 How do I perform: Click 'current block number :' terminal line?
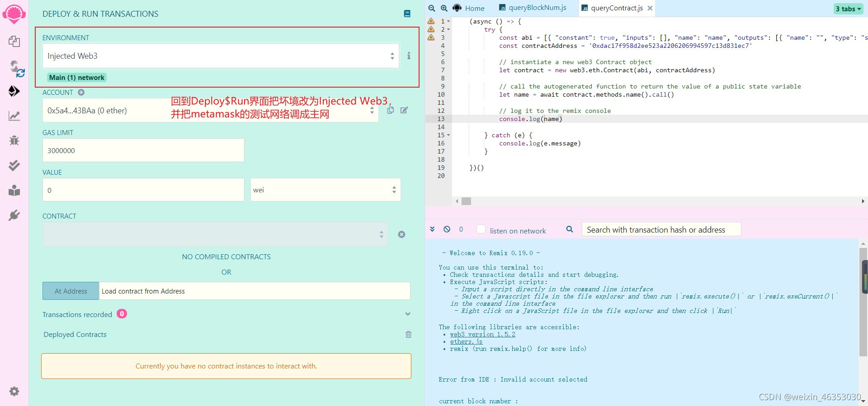pos(478,401)
